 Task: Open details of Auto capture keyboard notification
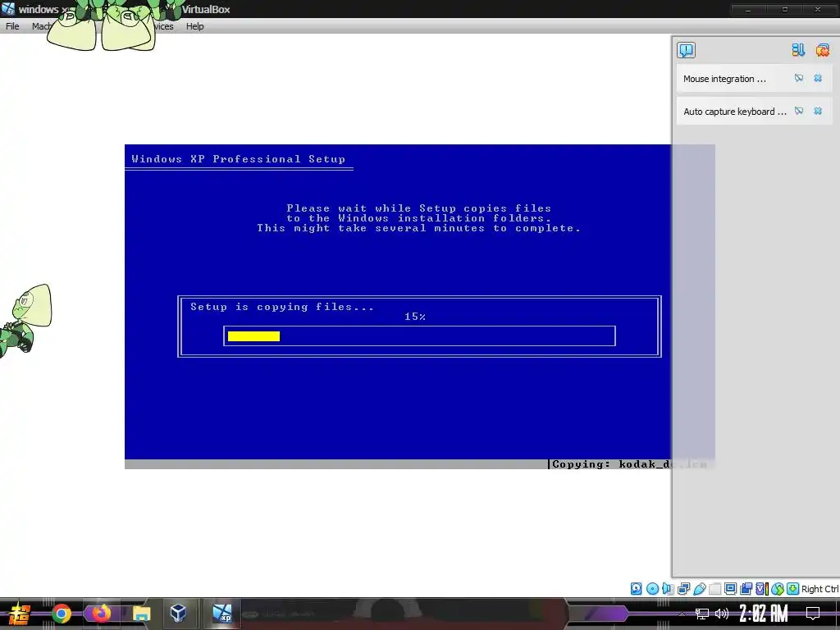799,111
